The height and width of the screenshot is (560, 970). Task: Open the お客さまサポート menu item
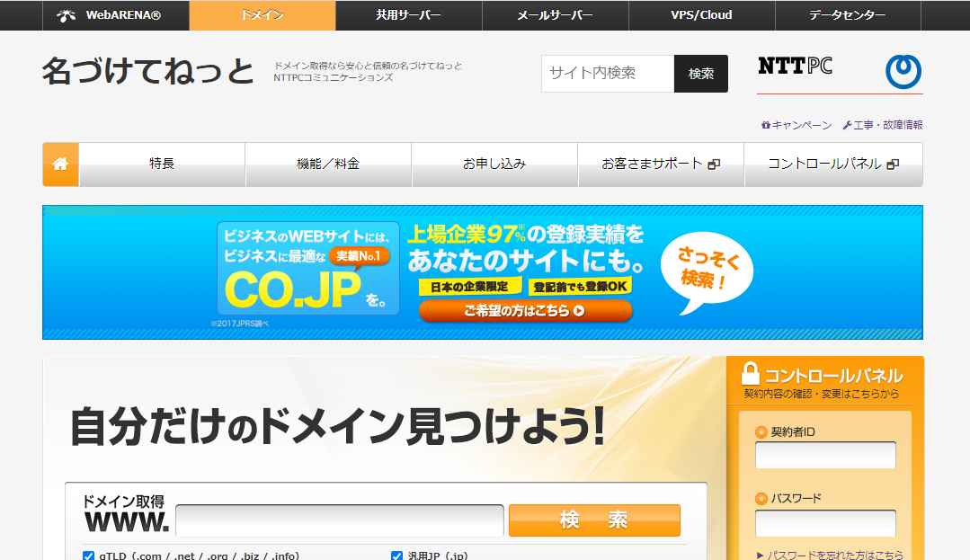pyautogui.click(x=662, y=164)
